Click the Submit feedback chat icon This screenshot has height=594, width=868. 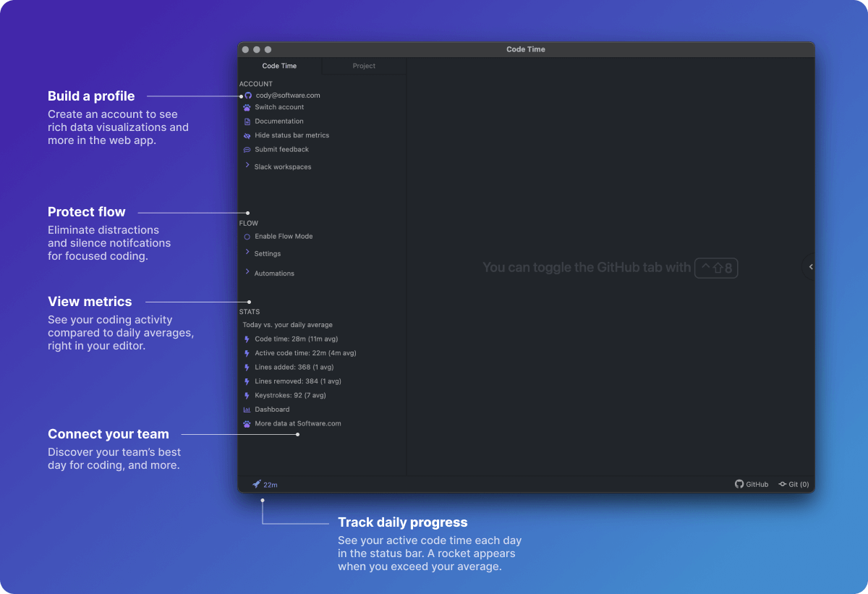point(247,150)
